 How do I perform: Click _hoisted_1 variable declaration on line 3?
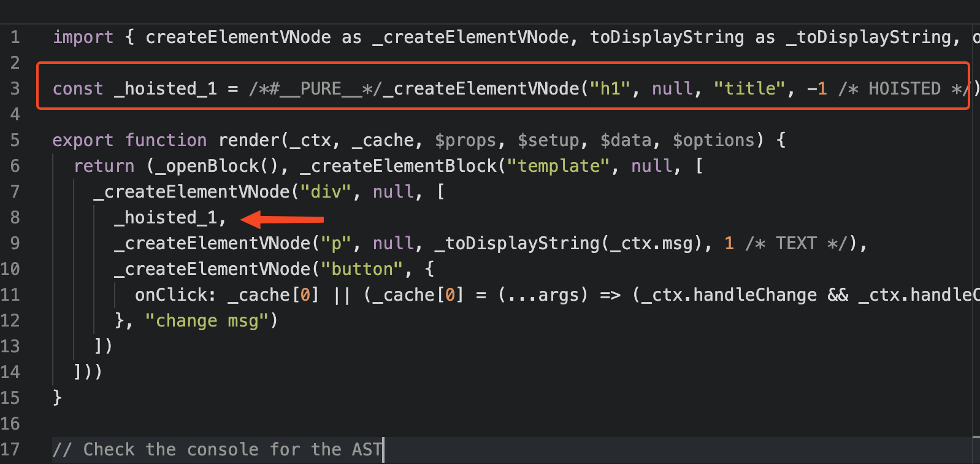point(166,89)
